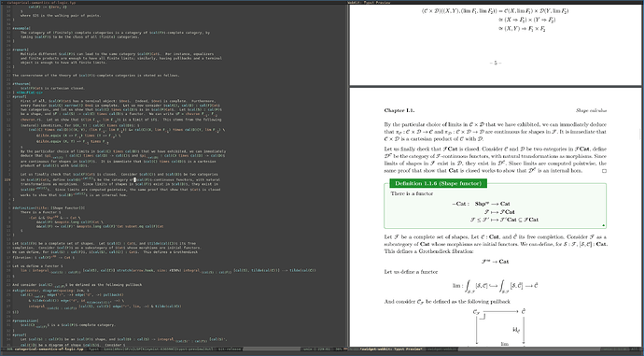Place cursor on the #remark[ line
The width and height of the screenshot is (644, 356).
pos(21,50)
